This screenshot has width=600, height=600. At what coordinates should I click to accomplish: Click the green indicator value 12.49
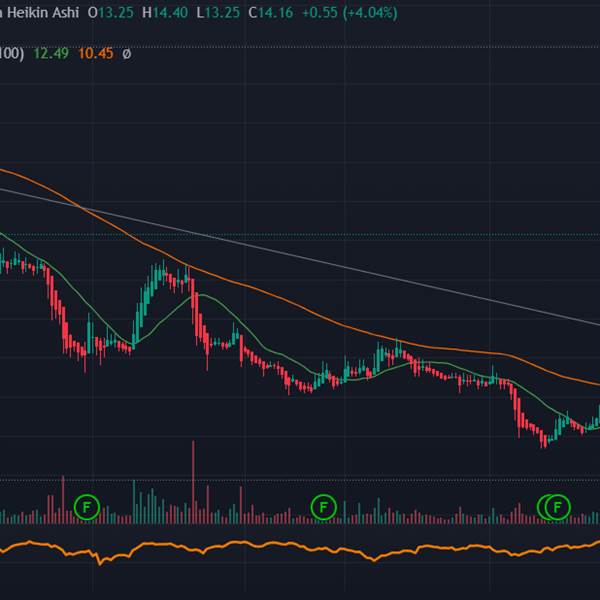(x=51, y=53)
